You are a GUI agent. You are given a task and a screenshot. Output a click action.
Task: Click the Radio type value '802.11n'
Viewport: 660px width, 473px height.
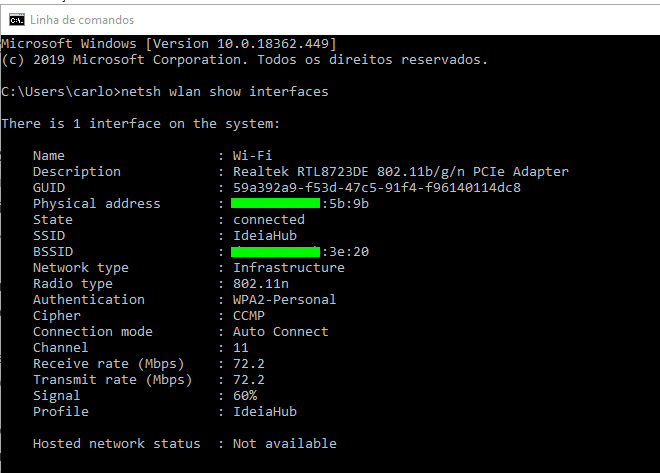(261, 284)
